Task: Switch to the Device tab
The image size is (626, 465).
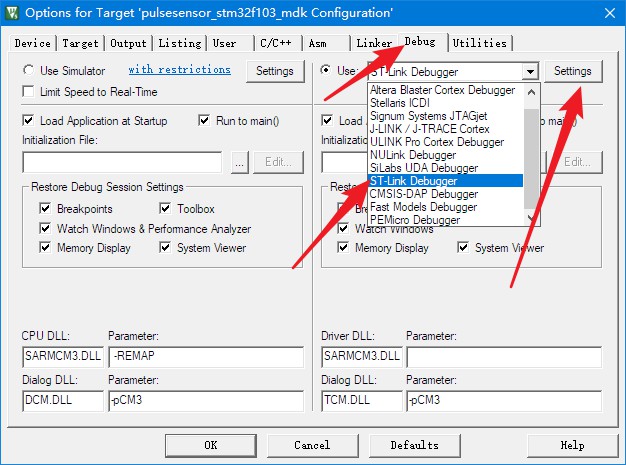Action: (x=33, y=43)
